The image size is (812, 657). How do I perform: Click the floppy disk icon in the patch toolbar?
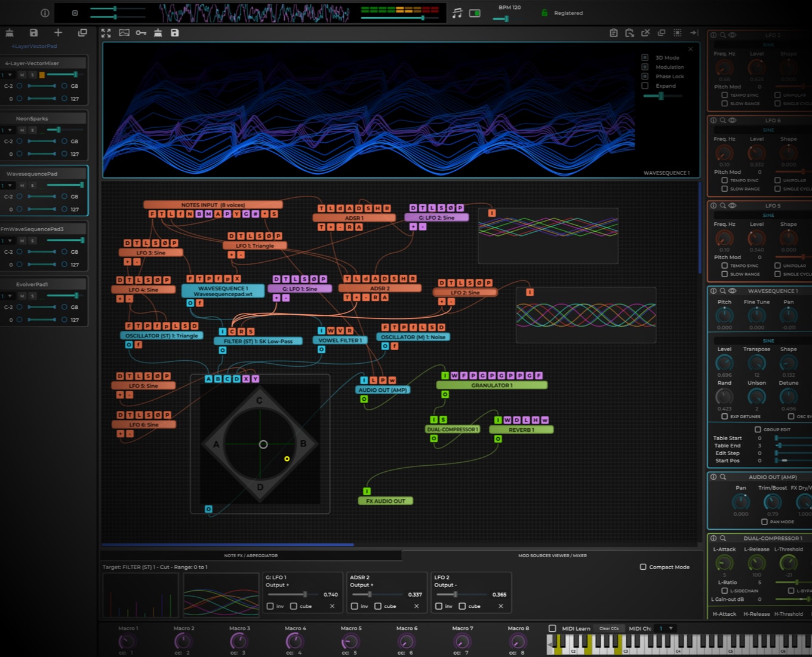pyautogui.click(x=175, y=33)
